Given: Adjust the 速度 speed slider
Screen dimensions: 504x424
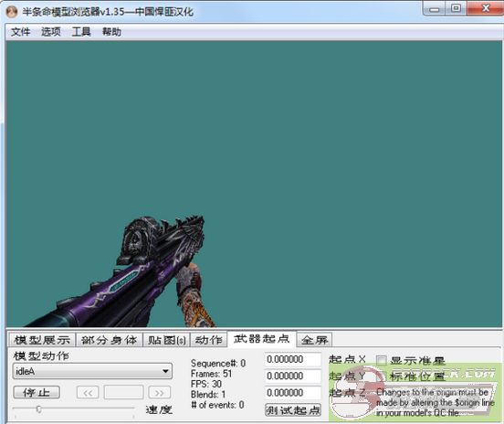Looking at the screenshot, I should tap(39, 409).
